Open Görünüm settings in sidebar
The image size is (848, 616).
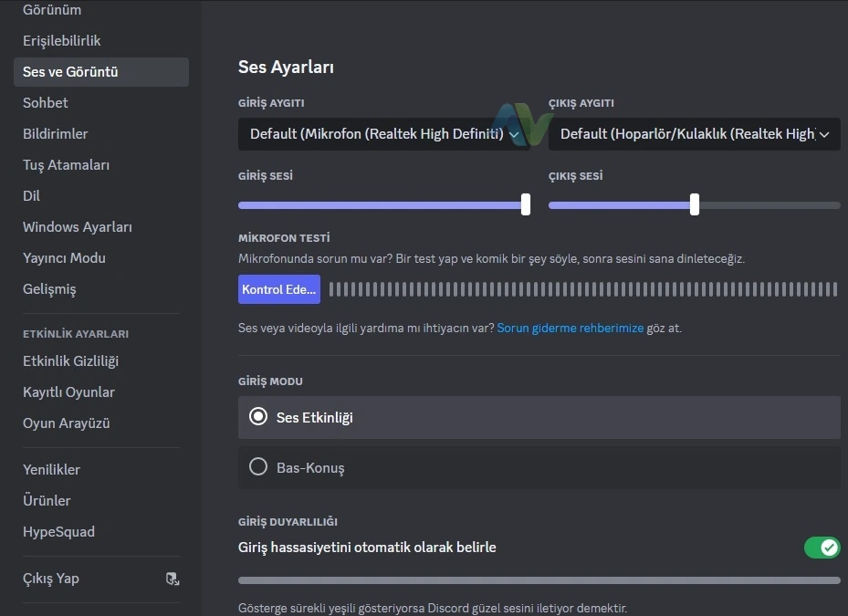pyautogui.click(x=52, y=10)
